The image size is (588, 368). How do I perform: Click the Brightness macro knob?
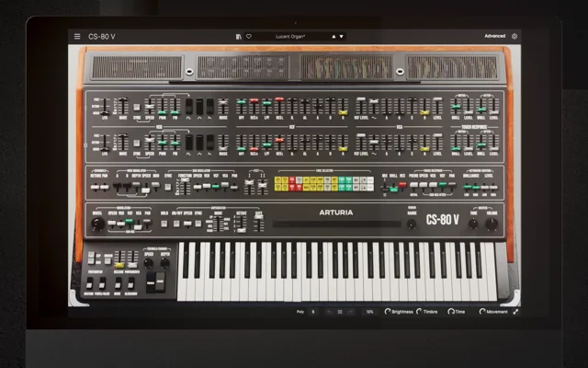click(x=388, y=311)
